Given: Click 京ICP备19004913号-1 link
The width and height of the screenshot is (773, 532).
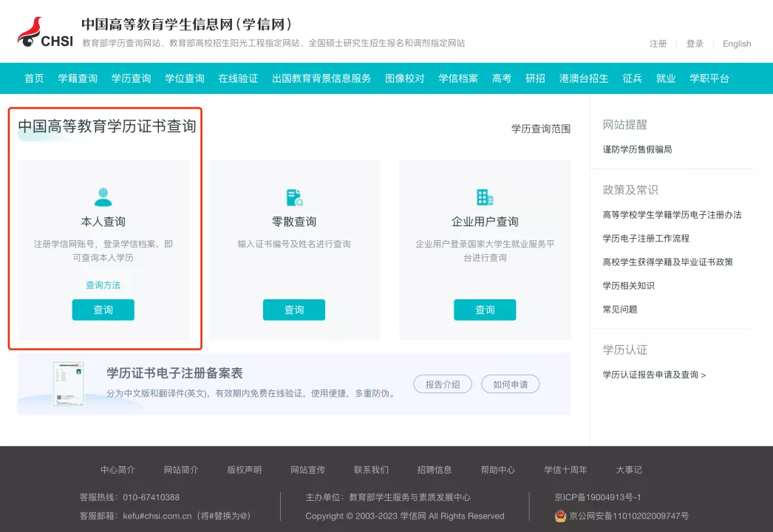Looking at the screenshot, I should point(598,497).
